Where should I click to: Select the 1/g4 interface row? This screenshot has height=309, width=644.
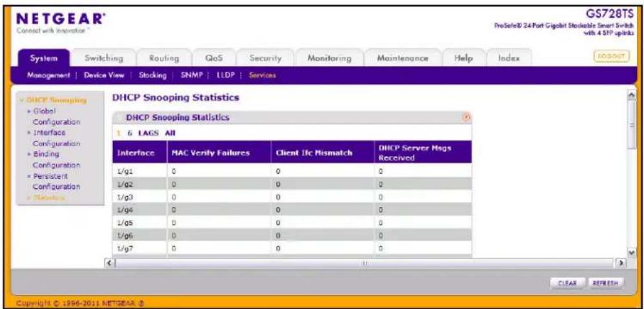292,210
